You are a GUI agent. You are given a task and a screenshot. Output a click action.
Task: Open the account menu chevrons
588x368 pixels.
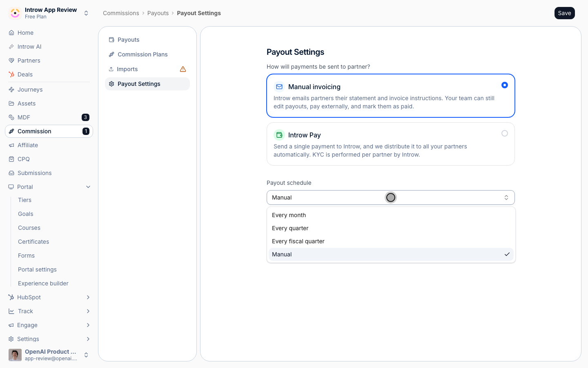pos(86,355)
